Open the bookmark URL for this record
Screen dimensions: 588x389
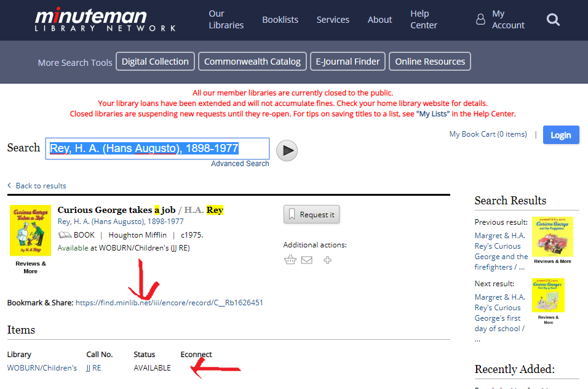pos(170,303)
